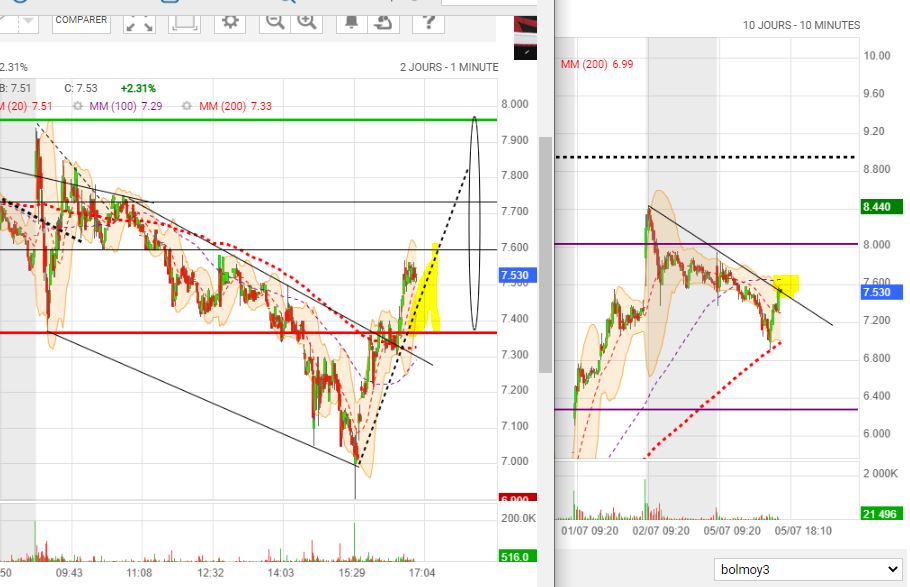Click the 2 000K volume axis label
Viewport: 910px width, 587px height.
(x=880, y=474)
